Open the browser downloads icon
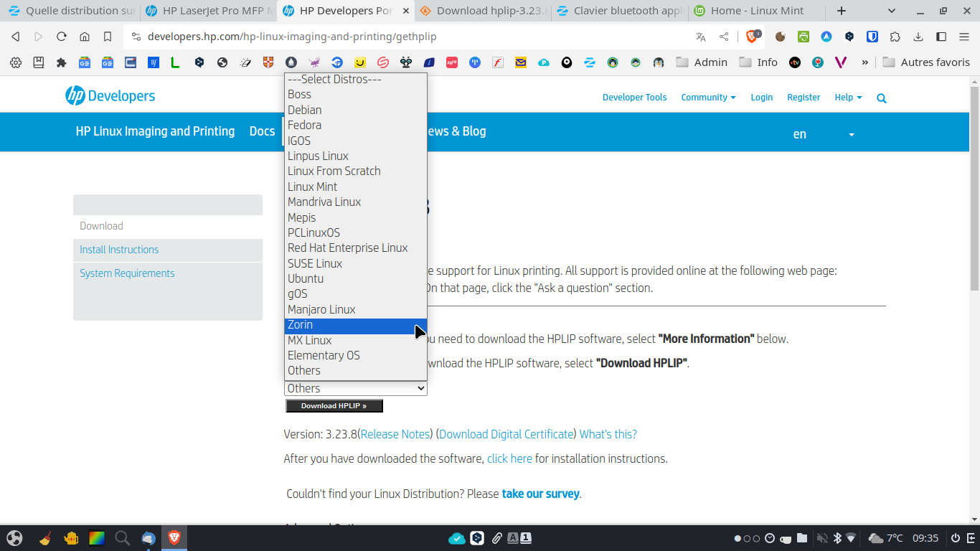 [918, 37]
